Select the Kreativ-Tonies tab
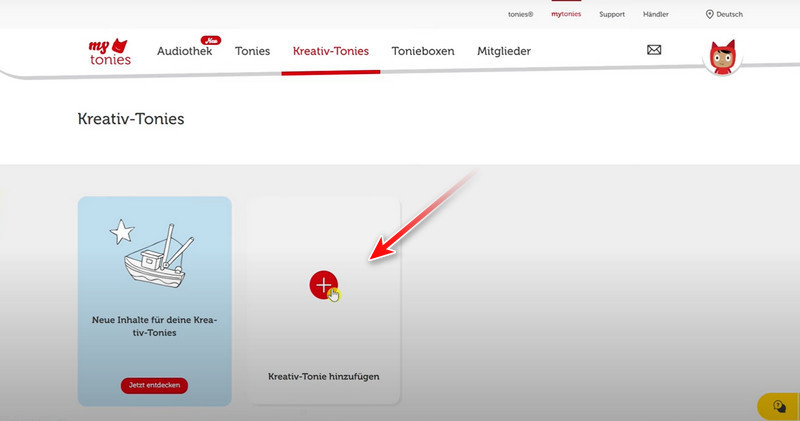The width and height of the screenshot is (800, 421). point(331,51)
